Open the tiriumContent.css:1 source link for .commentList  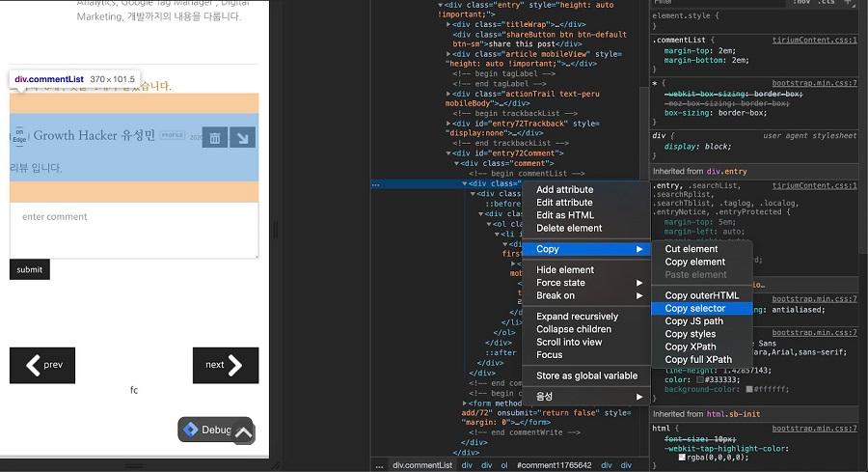[x=814, y=40]
